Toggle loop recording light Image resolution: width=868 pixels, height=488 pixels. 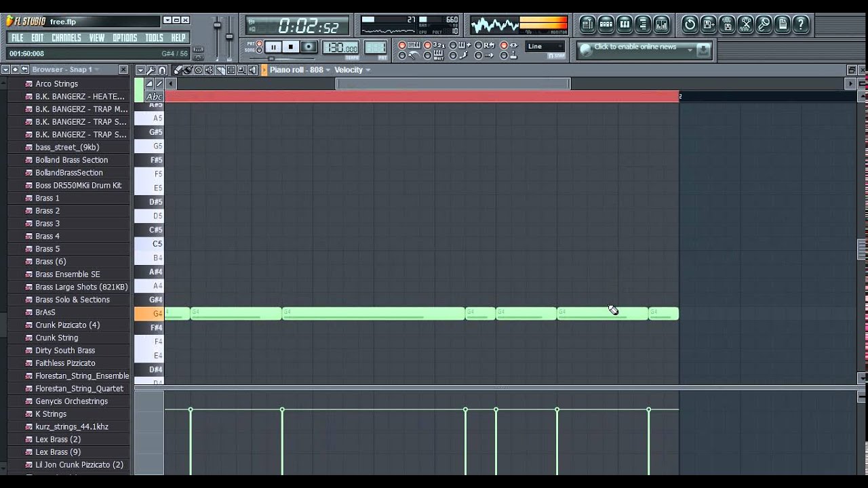click(x=478, y=45)
